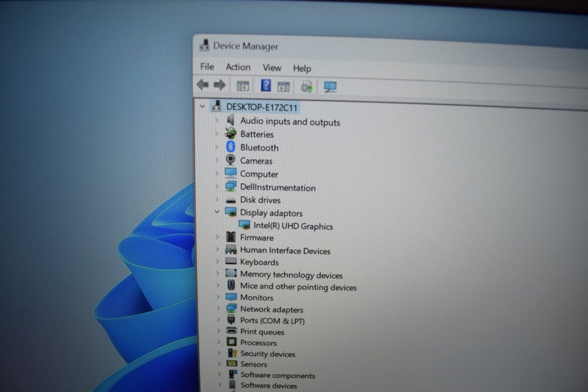Click the blue Help question-mark icon
Viewport: 588px width, 392px height.
[x=266, y=86]
